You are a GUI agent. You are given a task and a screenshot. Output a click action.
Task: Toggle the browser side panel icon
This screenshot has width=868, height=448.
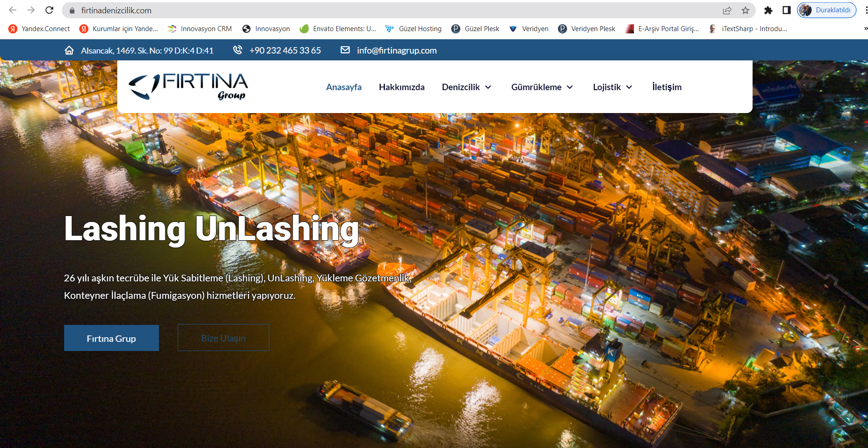[786, 10]
